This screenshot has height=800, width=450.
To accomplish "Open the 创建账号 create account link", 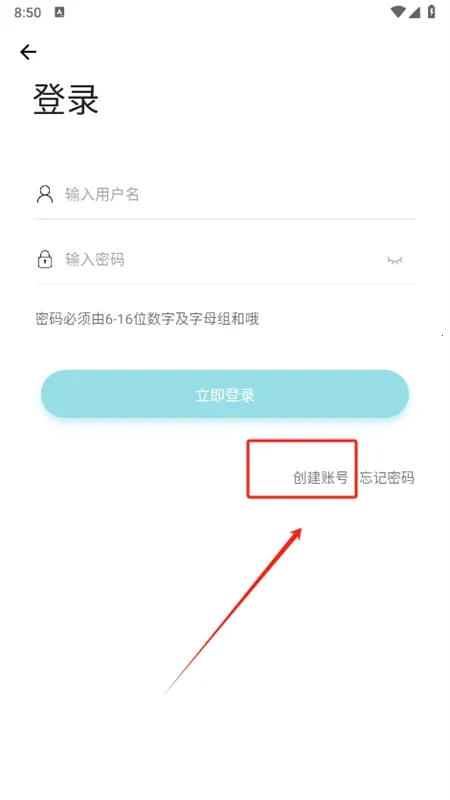I will pos(320,478).
